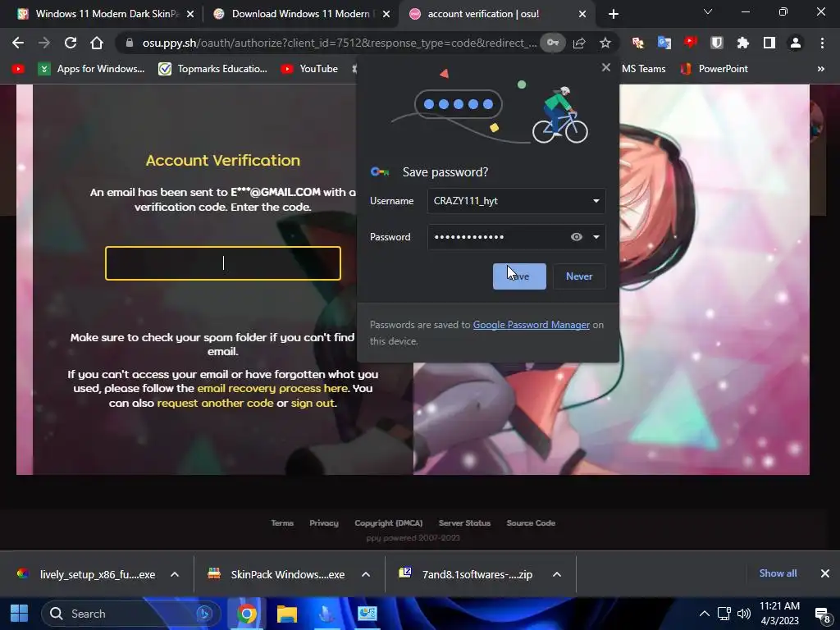Open the tab search chevron
Screen dimensions: 840x630
click(708, 11)
